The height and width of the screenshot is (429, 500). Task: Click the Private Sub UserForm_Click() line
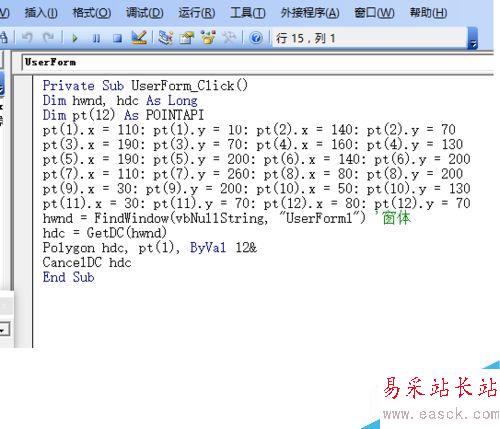click(x=145, y=86)
